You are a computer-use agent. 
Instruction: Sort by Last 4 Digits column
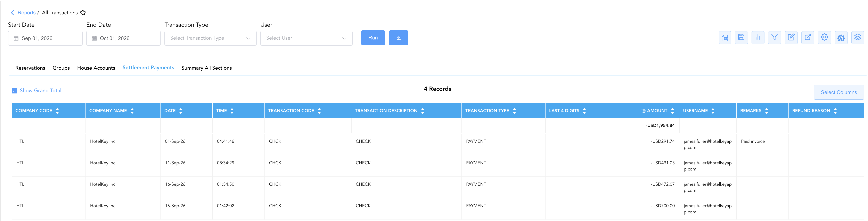pyautogui.click(x=584, y=111)
